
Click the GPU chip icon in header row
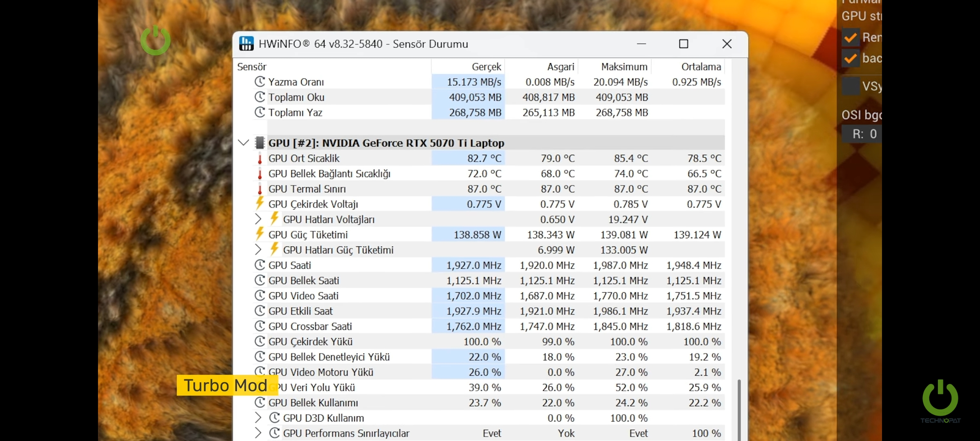pyautogui.click(x=260, y=143)
